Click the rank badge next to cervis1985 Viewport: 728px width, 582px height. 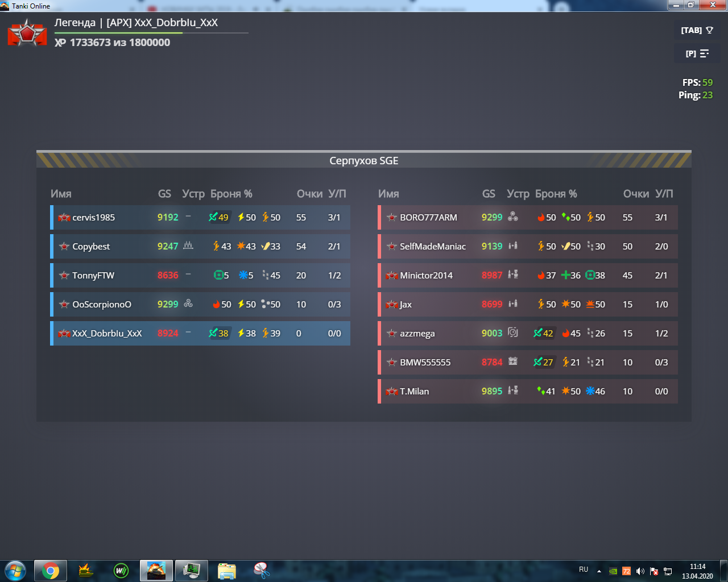(x=64, y=217)
